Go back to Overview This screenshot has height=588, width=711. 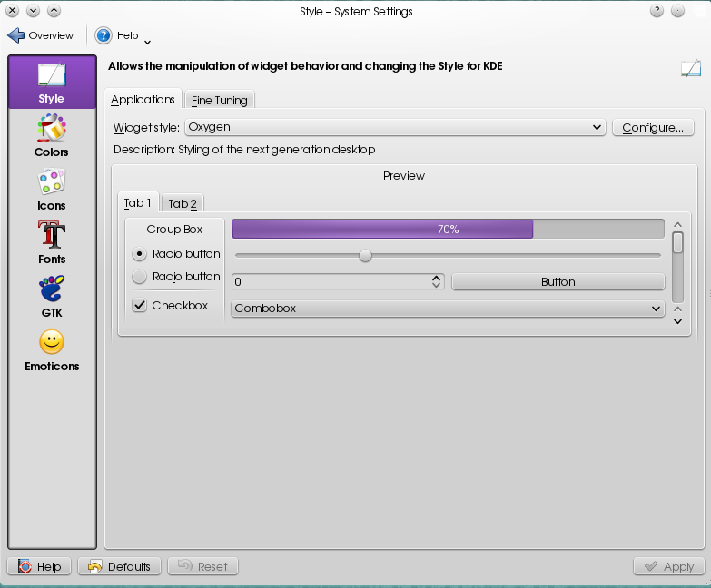(41, 35)
